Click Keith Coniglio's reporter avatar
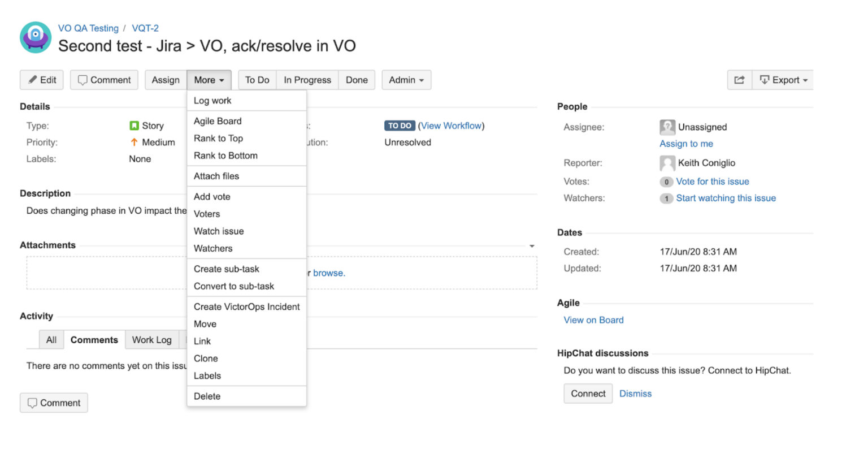 tap(667, 163)
